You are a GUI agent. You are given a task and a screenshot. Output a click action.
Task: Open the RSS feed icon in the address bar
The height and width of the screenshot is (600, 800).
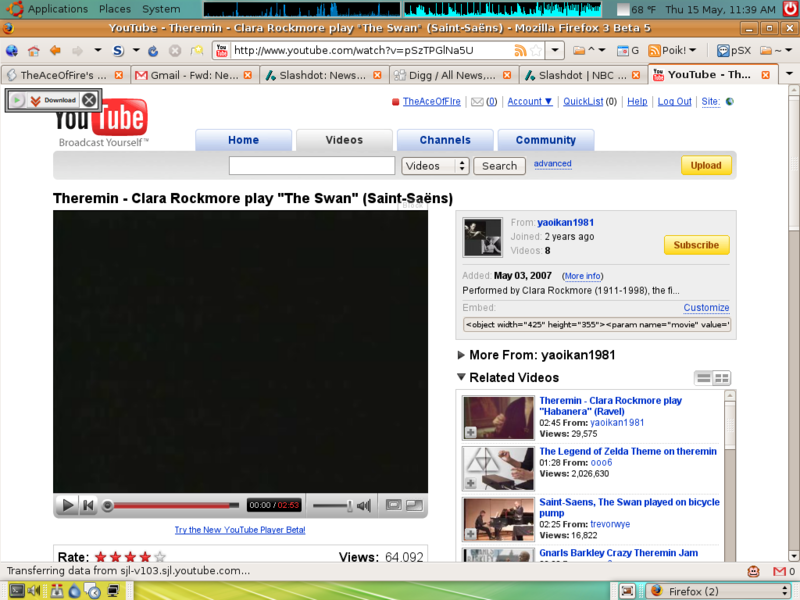pos(520,50)
